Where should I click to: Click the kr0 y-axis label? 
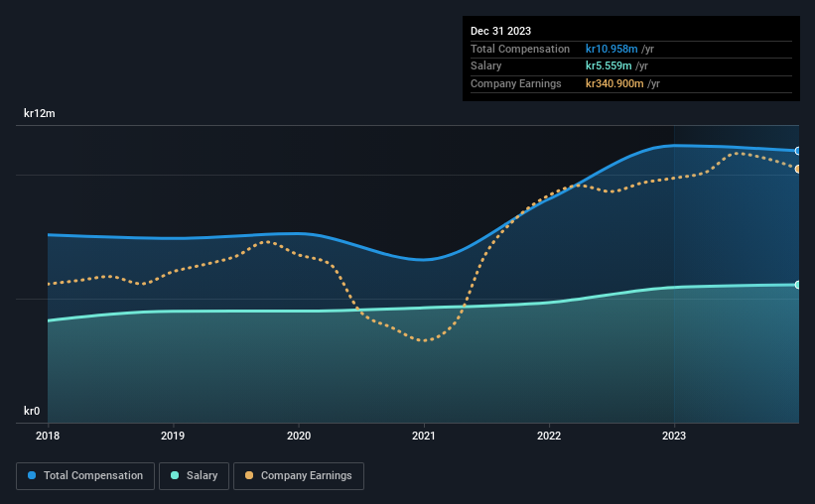tap(32, 411)
